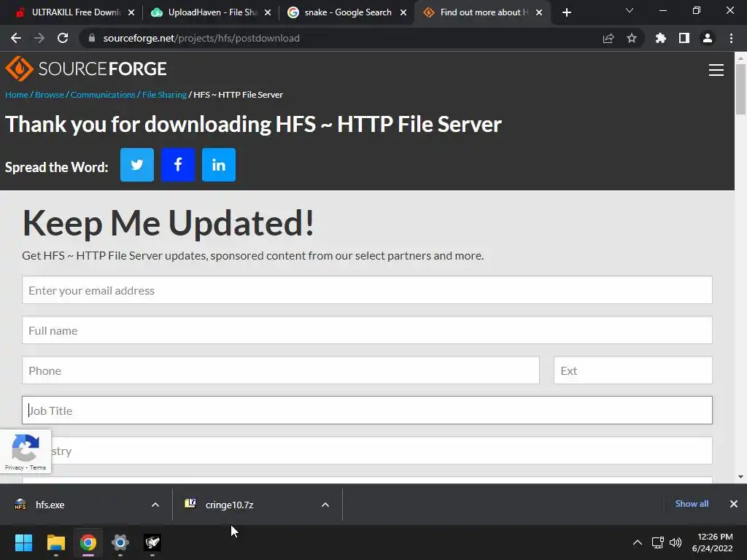Bookmark this page with star icon
This screenshot has width=747, height=560.
coord(632,38)
